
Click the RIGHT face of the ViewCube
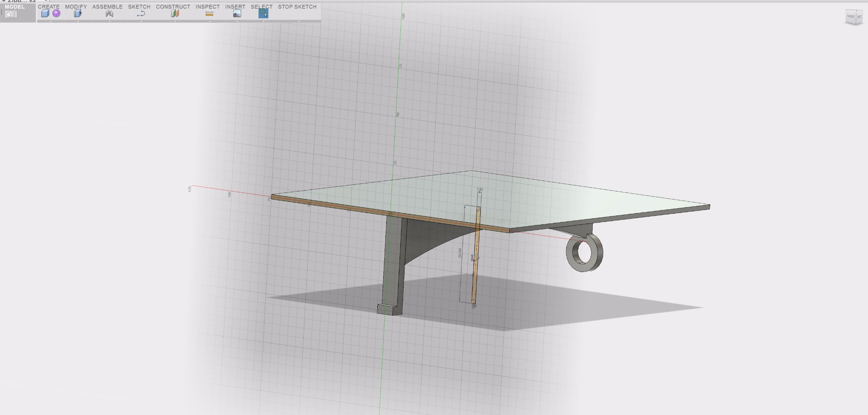[x=860, y=17]
